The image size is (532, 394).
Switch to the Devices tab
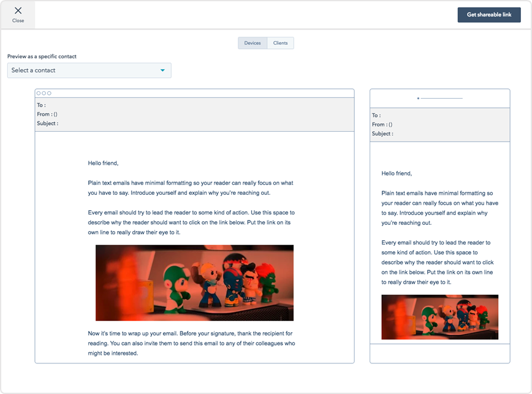(x=253, y=43)
